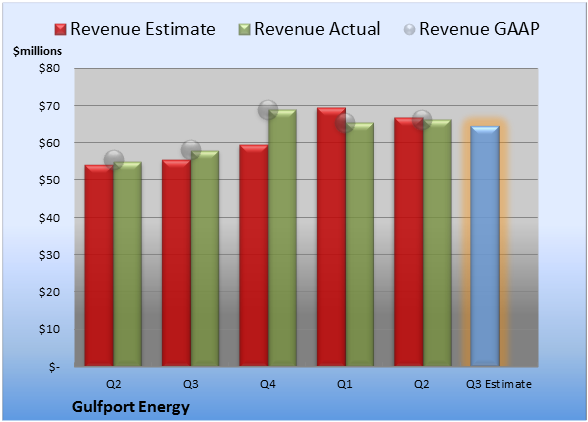Click the second Q2 green actual bar
The height and width of the screenshot is (422, 588).
tap(437, 243)
